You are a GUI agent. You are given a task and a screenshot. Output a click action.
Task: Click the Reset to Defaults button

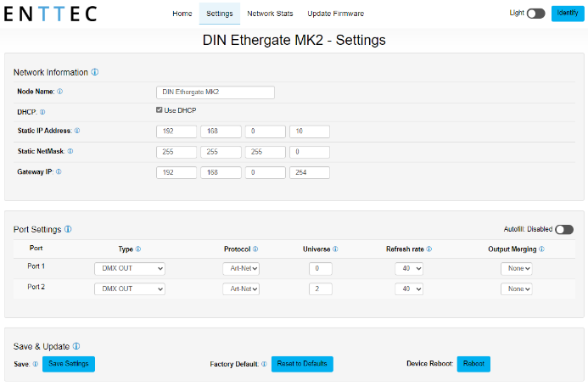302,364
